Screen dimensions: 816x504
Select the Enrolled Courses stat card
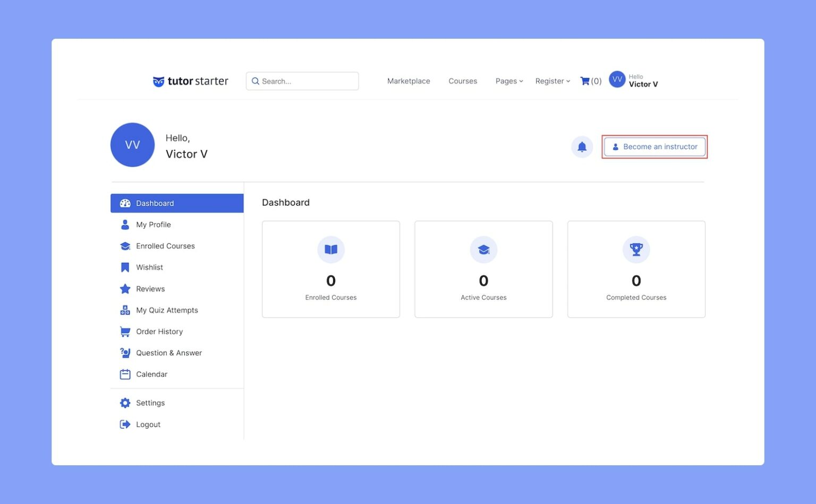pyautogui.click(x=330, y=269)
